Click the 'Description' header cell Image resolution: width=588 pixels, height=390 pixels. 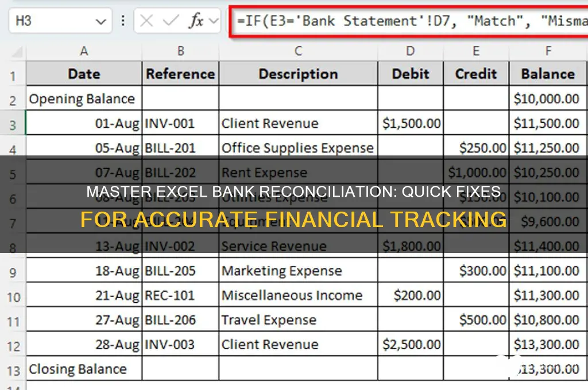298,74
